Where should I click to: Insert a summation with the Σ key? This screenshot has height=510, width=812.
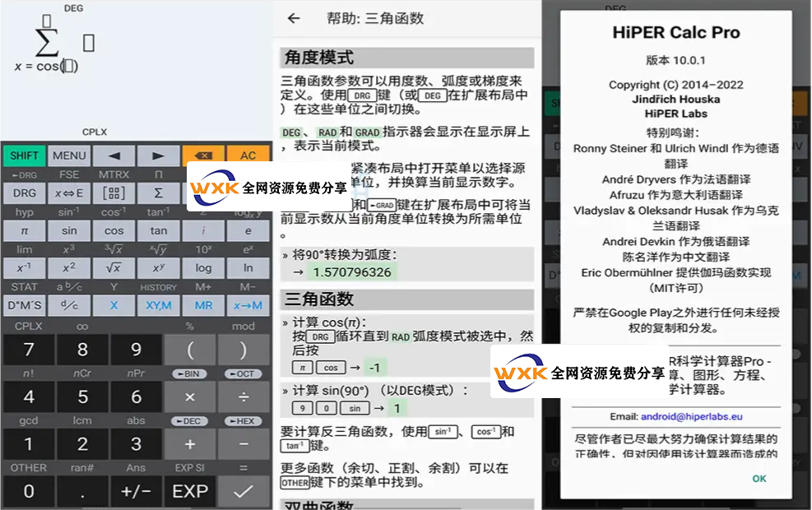[159, 193]
